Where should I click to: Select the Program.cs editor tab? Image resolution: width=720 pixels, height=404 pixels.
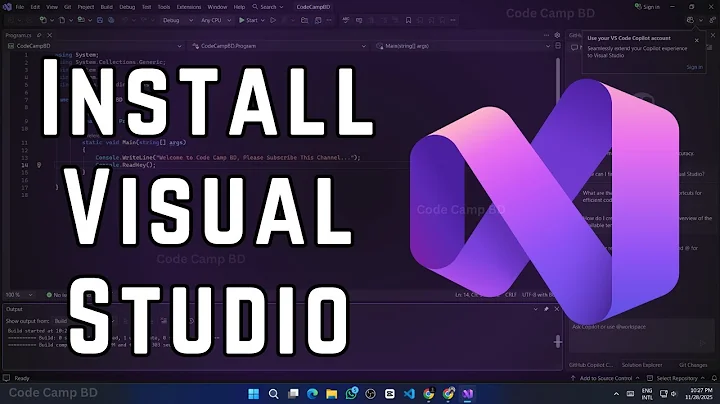18,35
